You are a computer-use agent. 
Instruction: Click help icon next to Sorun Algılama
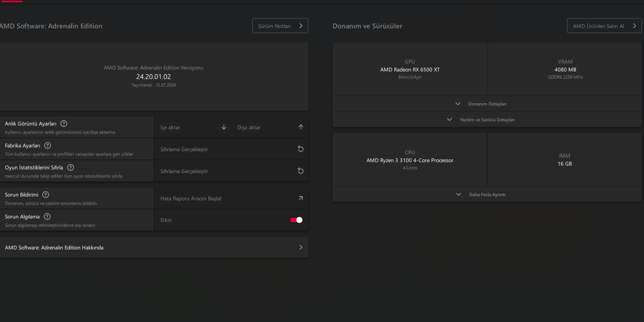click(47, 217)
